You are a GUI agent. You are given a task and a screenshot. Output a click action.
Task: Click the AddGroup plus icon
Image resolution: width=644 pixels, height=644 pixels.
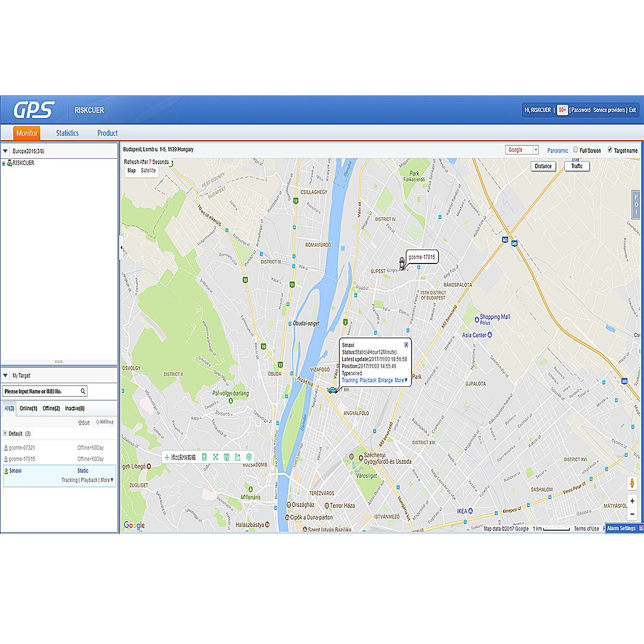pos(98,422)
